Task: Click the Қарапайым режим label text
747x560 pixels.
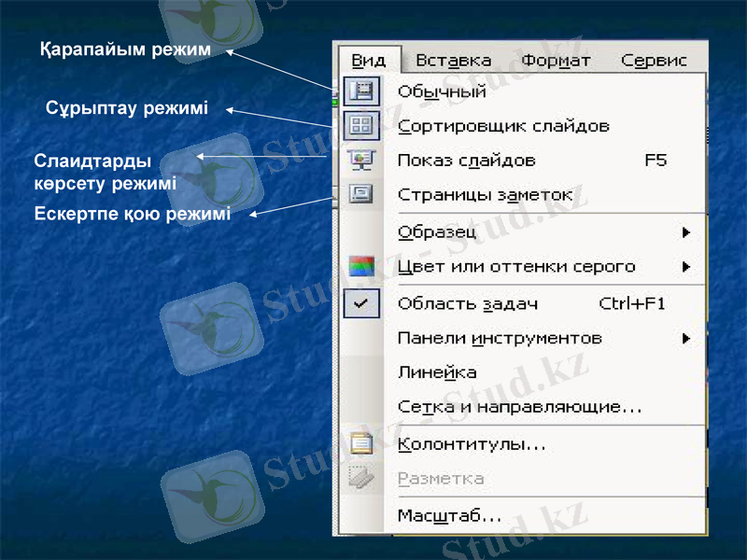Action: click(x=126, y=49)
